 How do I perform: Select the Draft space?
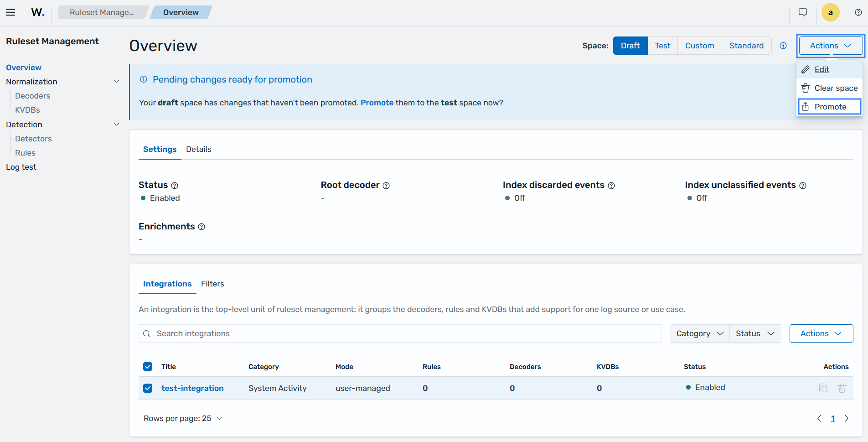tap(630, 46)
